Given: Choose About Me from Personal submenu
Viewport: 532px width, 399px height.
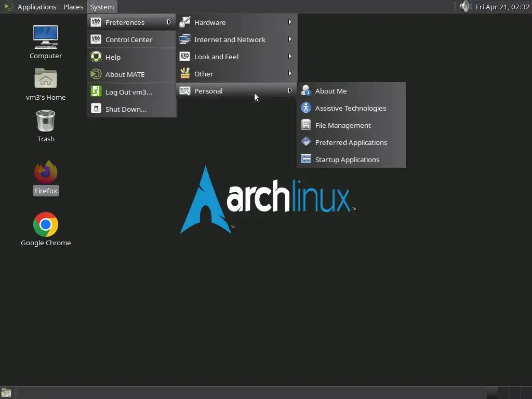Looking at the screenshot, I should click(351, 91).
